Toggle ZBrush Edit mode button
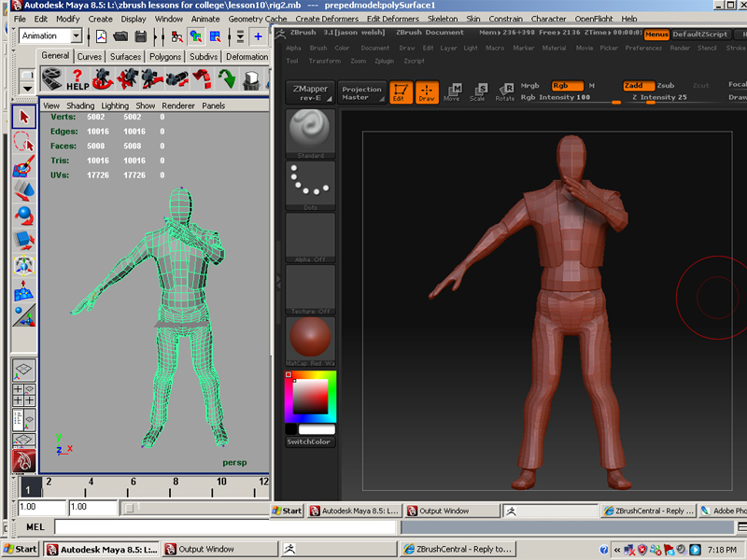The height and width of the screenshot is (560, 747). coord(401,91)
